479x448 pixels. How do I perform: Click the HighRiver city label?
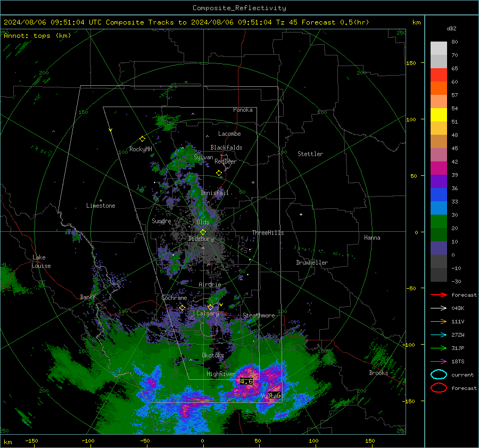point(221,374)
